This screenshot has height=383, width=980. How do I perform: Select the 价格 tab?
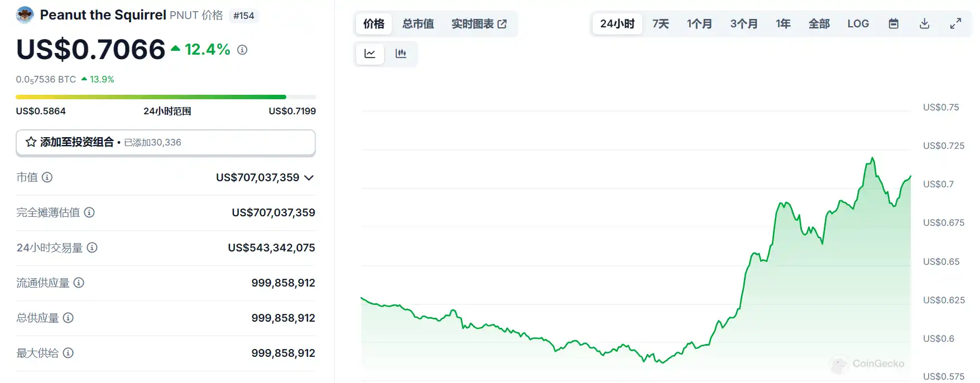(x=374, y=24)
